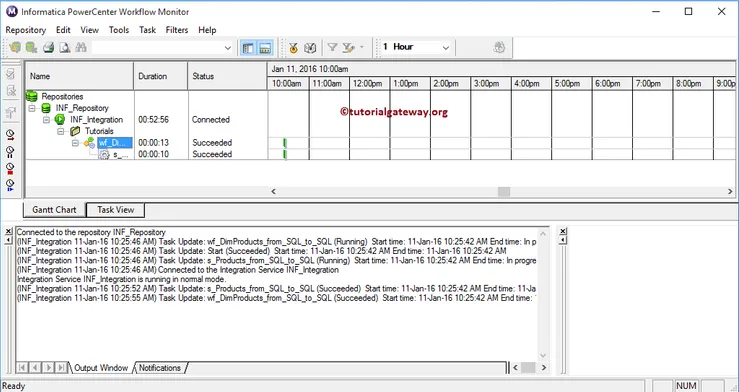The image size is (739, 392).
Task: Click the clock with red stop square icon
Action: pyautogui.click(x=10, y=169)
